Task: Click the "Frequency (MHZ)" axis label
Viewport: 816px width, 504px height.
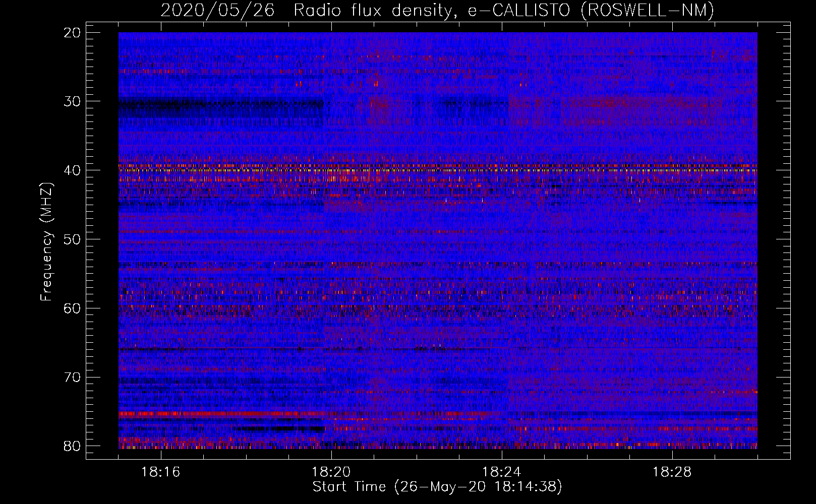Action: pos(46,242)
